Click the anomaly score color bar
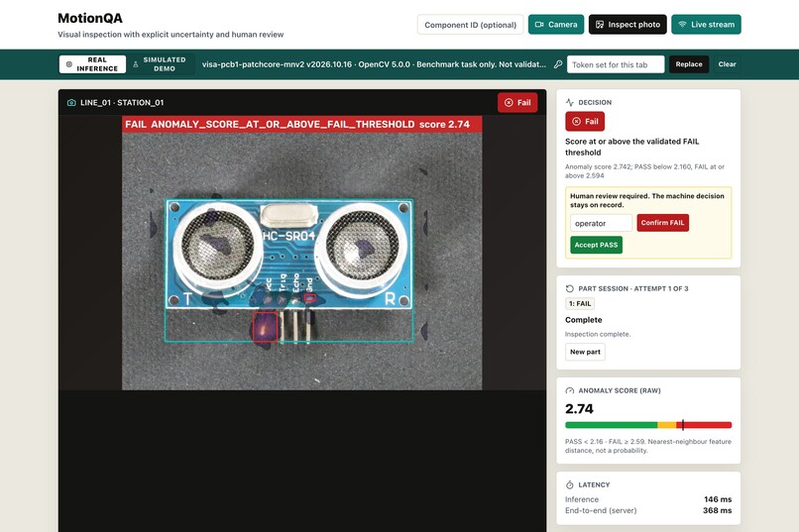The height and width of the screenshot is (532, 799). pos(648,425)
